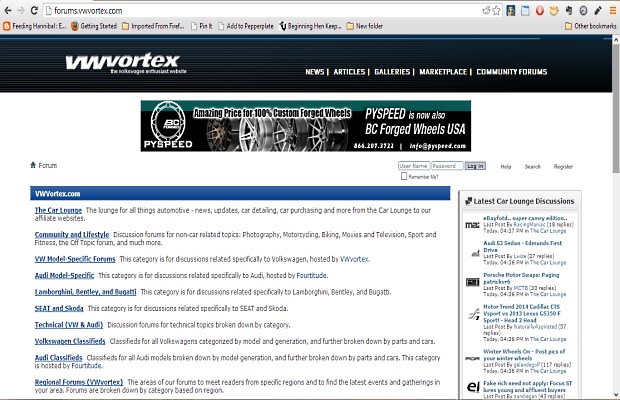
Task: Click the Password input field
Action: 447,166
